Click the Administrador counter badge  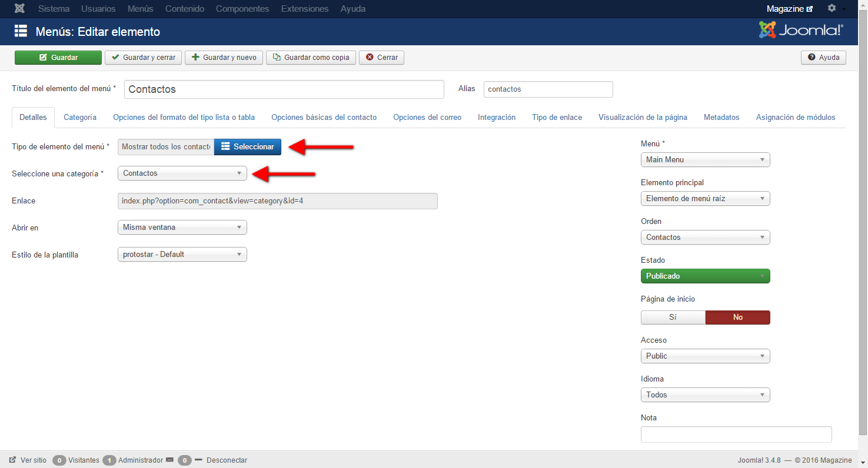pyautogui.click(x=109, y=460)
